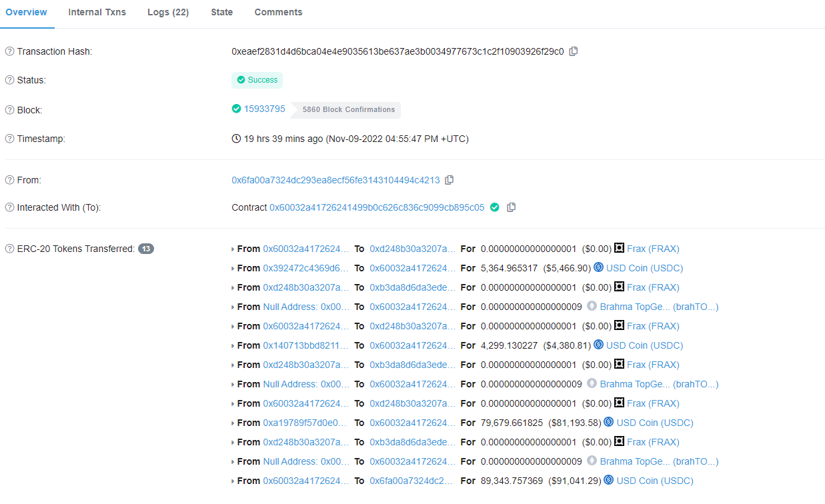Copy the contract address using copy icon
This screenshot has width=825, height=504.
pos(511,207)
